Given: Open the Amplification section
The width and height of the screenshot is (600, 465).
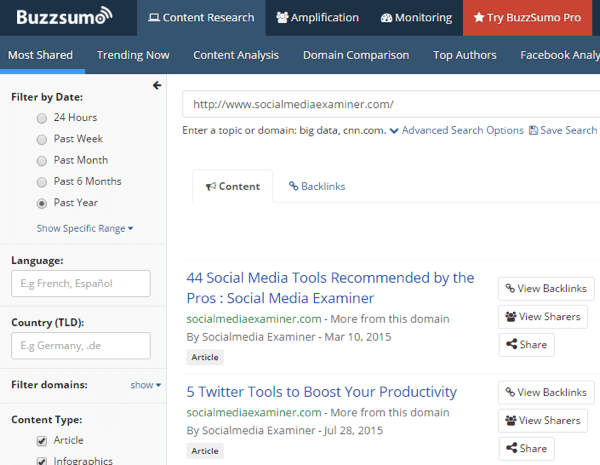Looking at the screenshot, I should pos(317,18).
